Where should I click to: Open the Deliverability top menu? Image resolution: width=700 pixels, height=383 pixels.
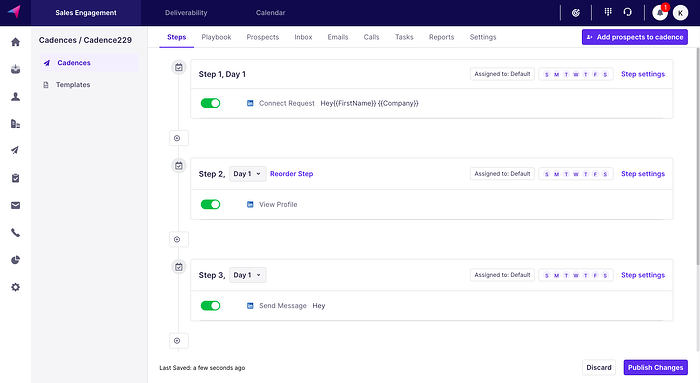coord(186,12)
